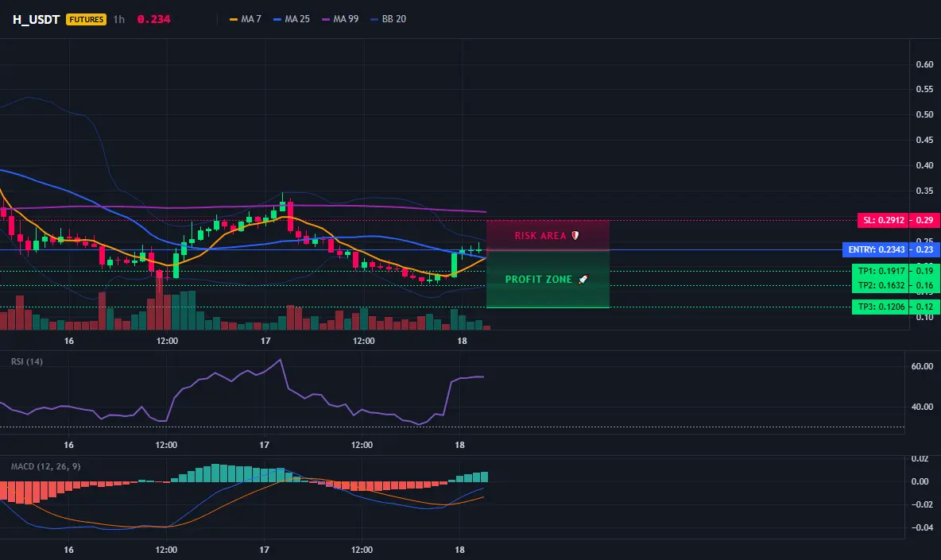
Task: Toggle the BB 20 legend entry
Action: (x=389, y=19)
